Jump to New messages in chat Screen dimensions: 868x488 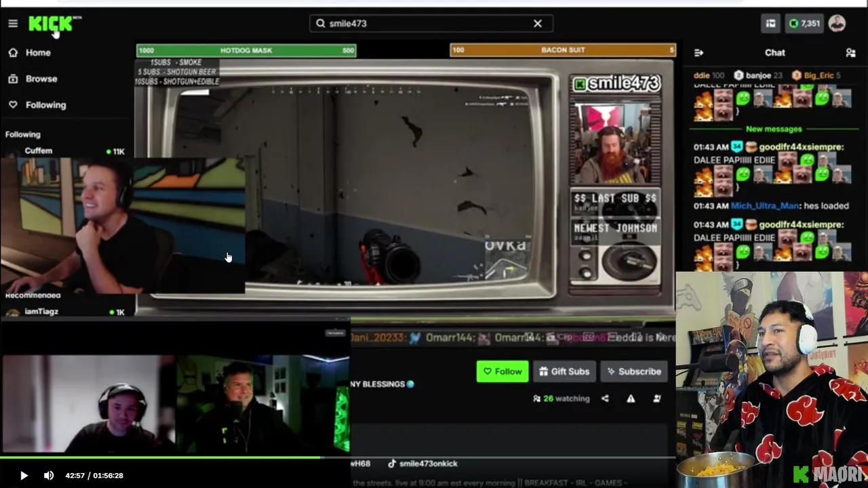774,129
